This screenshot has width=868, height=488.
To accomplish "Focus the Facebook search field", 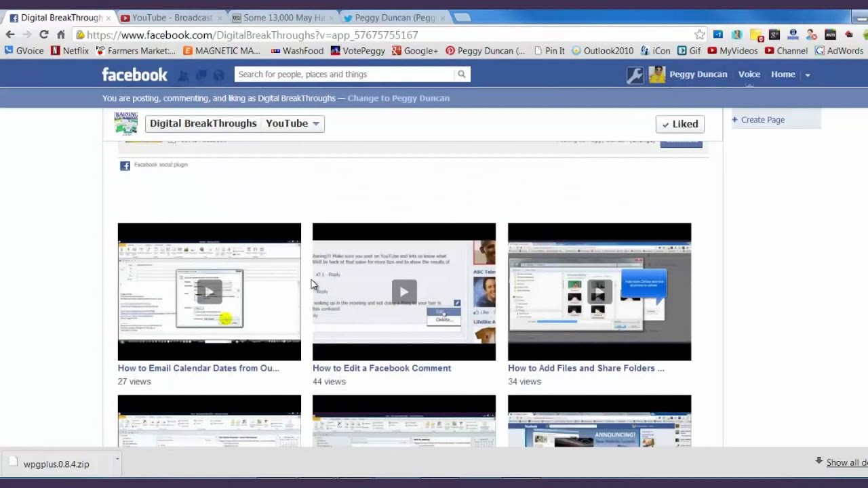I will click(344, 75).
